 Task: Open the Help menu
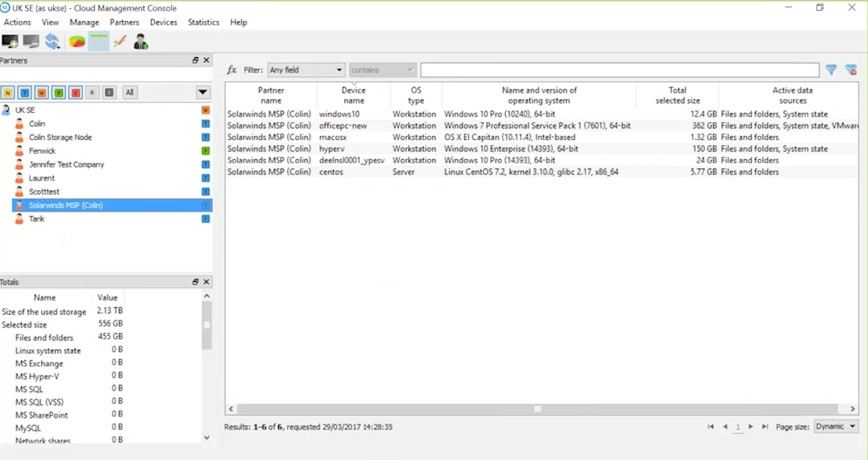238,23
